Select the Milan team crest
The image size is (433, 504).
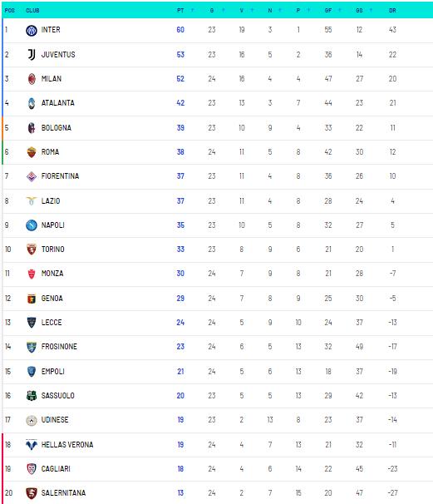tap(32, 79)
